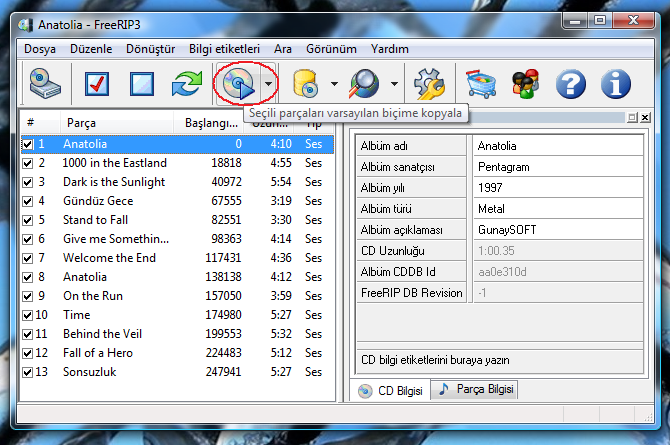Toggle checkbox for Gündüz Gece
This screenshot has height=445, width=670.
pyautogui.click(x=28, y=201)
